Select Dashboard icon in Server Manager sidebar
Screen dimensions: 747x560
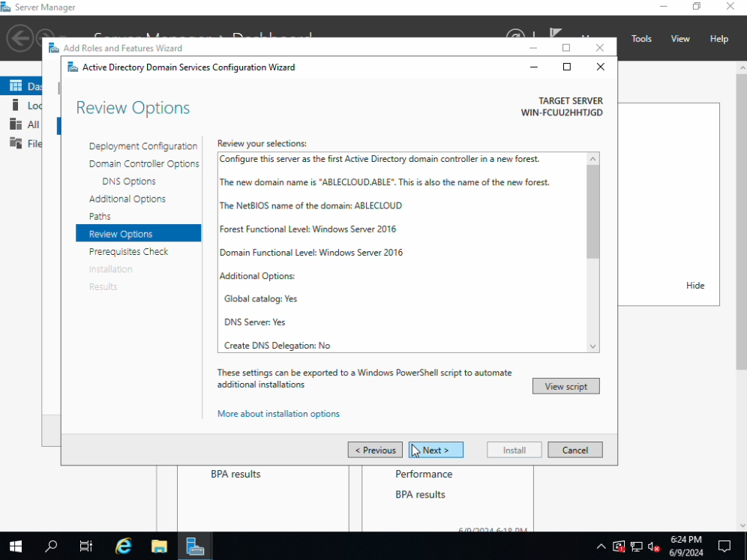pyautogui.click(x=16, y=85)
